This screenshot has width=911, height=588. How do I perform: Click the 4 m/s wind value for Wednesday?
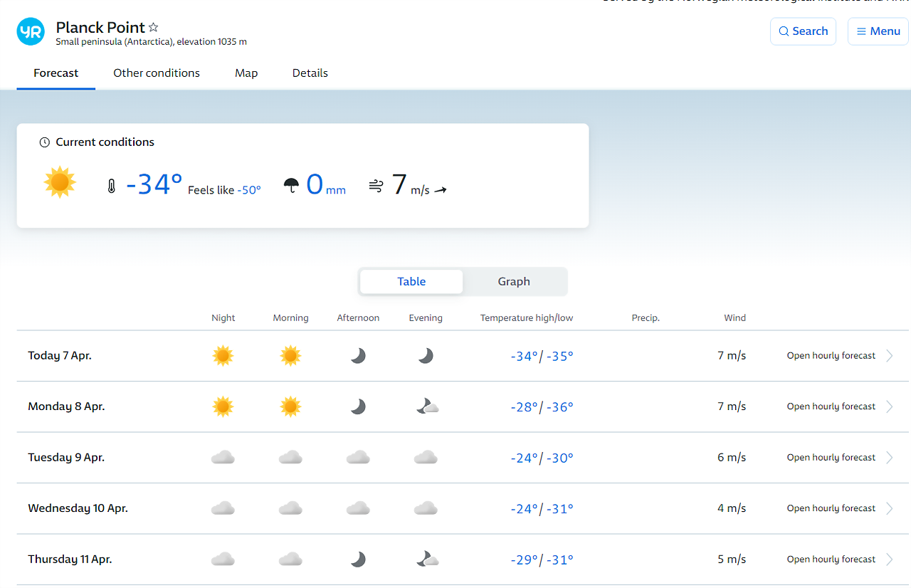(732, 508)
